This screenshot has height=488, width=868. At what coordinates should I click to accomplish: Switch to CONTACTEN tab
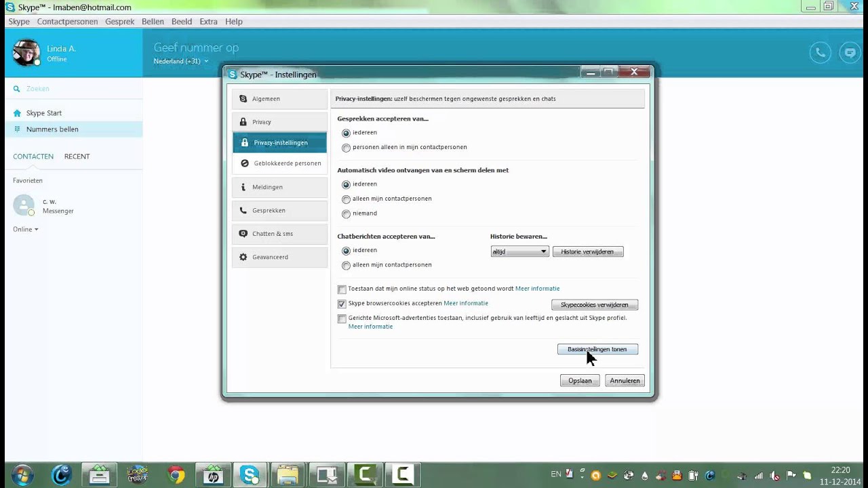tap(33, 157)
